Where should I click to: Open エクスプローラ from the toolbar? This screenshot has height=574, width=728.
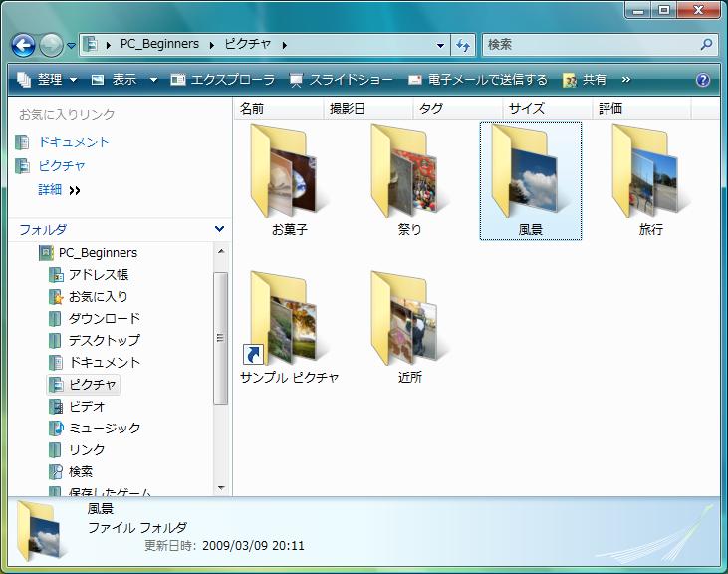(222, 80)
